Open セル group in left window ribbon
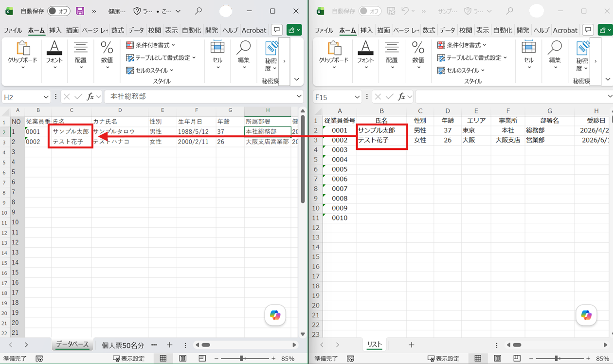 tap(217, 55)
